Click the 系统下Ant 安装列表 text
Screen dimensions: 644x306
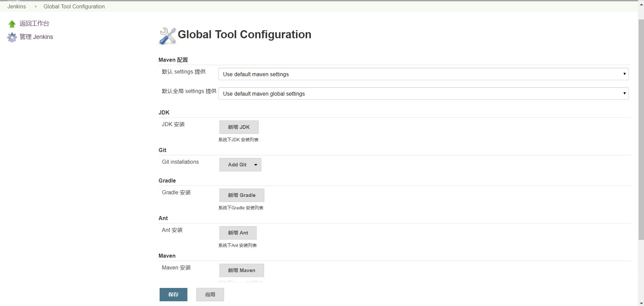(238, 245)
